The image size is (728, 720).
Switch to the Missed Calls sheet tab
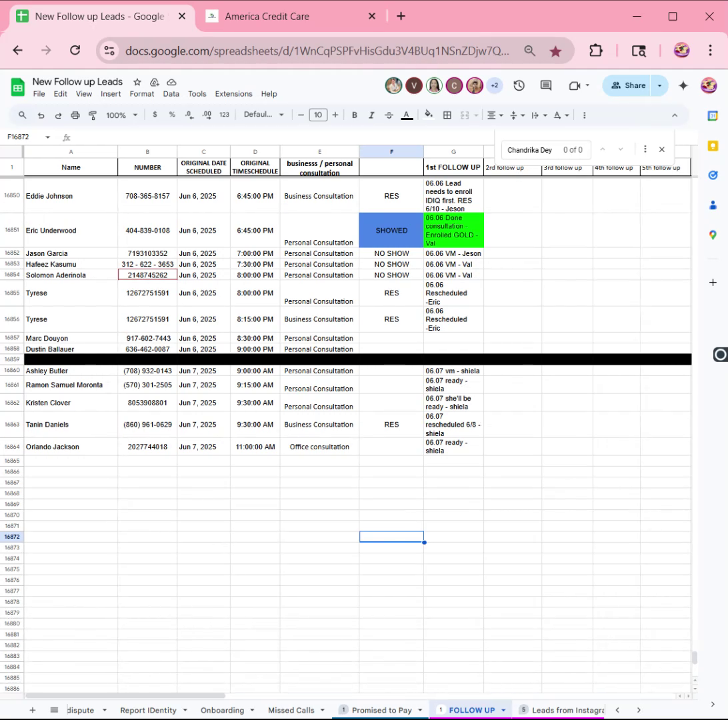(291, 710)
